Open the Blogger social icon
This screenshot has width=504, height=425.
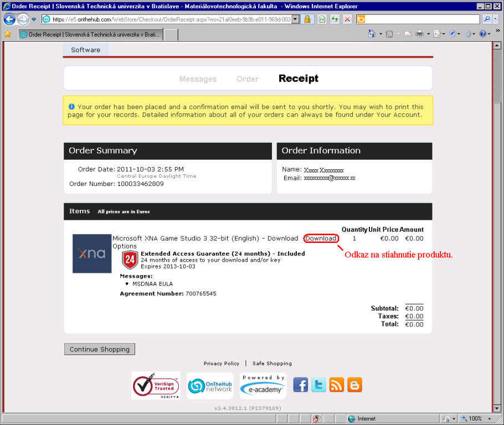pyautogui.click(x=354, y=385)
